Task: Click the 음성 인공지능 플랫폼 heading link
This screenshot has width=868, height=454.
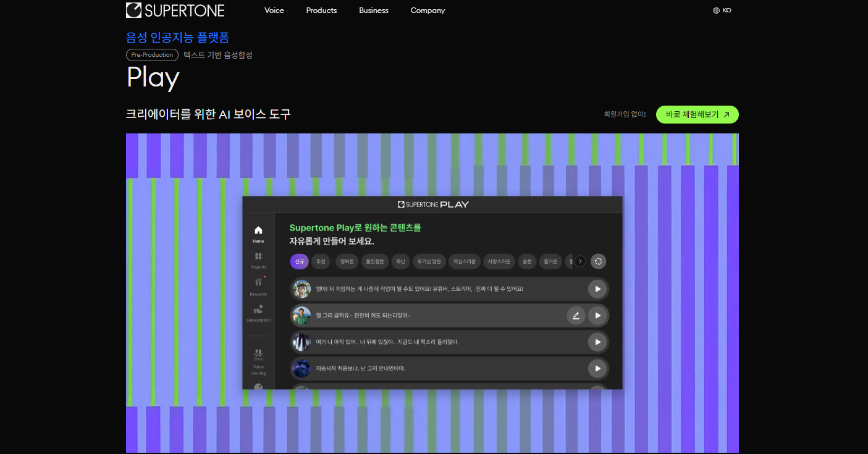Action: pyautogui.click(x=178, y=38)
